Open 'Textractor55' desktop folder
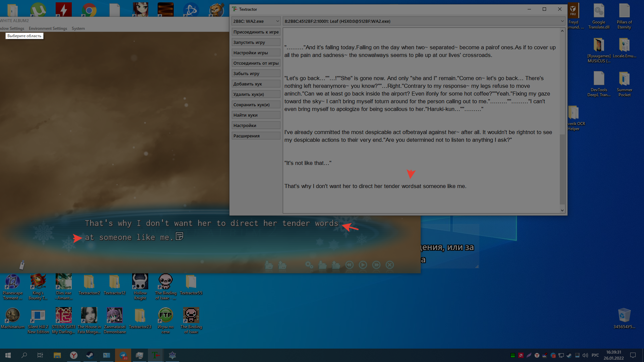The width and height of the screenshot is (644, 362). click(x=191, y=285)
